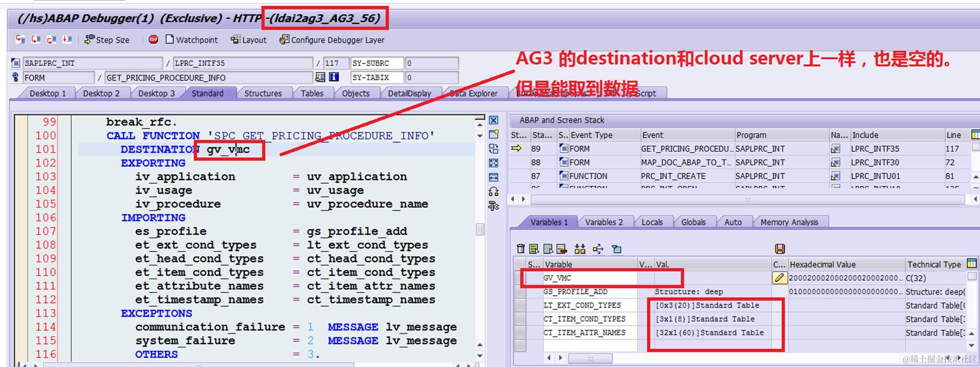Select the row marker for CT_ITEM_ATTR_NAMES
The image size is (980, 367).
(520, 332)
